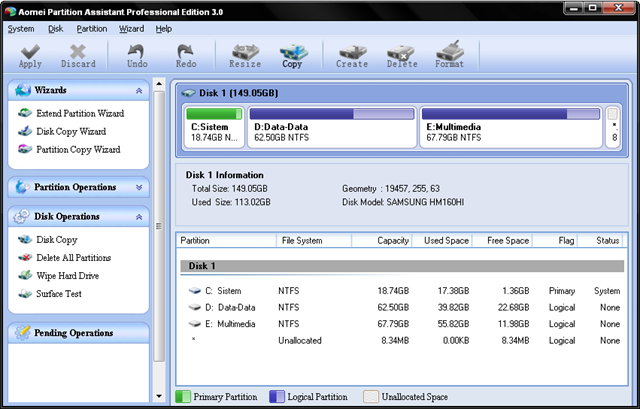Viewport: 640px width, 409px height.
Task: Sort by the Free Space column header
Action: pyautogui.click(x=502, y=240)
